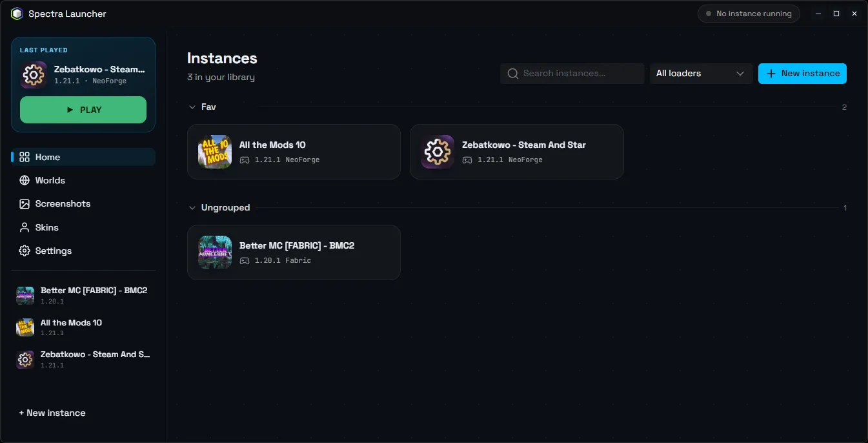
Task: Click the gamepad icon on Better MC card
Action: tap(245, 260)
